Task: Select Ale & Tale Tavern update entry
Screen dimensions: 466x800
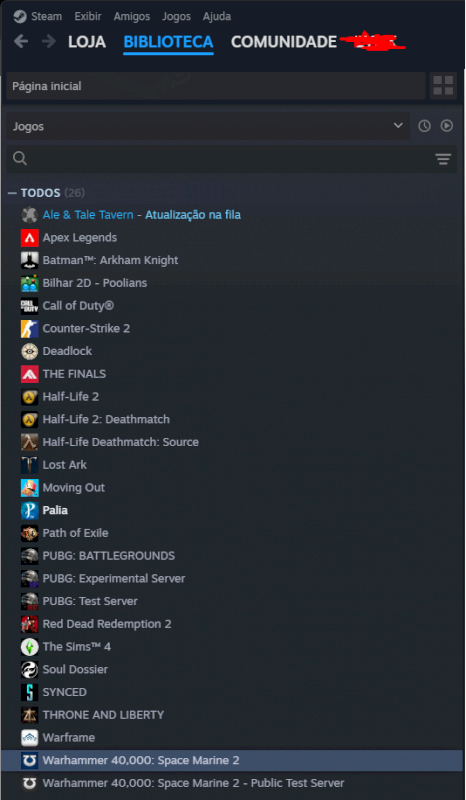Action: [x=141, y=215]
